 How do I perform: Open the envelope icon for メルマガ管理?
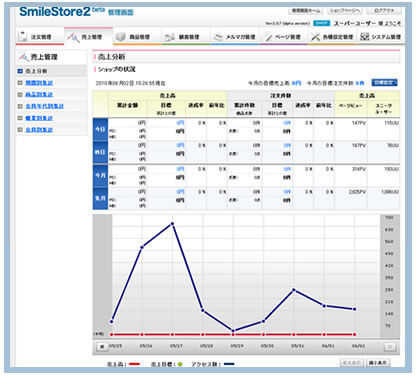(218, 37)
